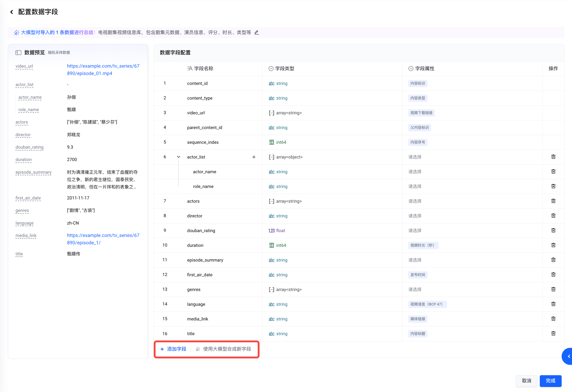Open the 字段属性 column header dropdown
Screen dimensions: 572x392
point(410,68)
